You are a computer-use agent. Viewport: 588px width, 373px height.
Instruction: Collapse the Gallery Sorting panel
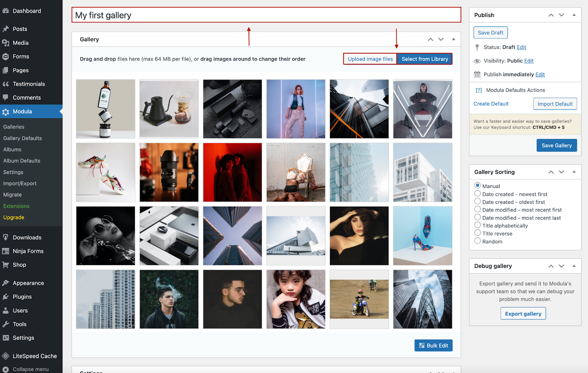[x=574, y=172]
